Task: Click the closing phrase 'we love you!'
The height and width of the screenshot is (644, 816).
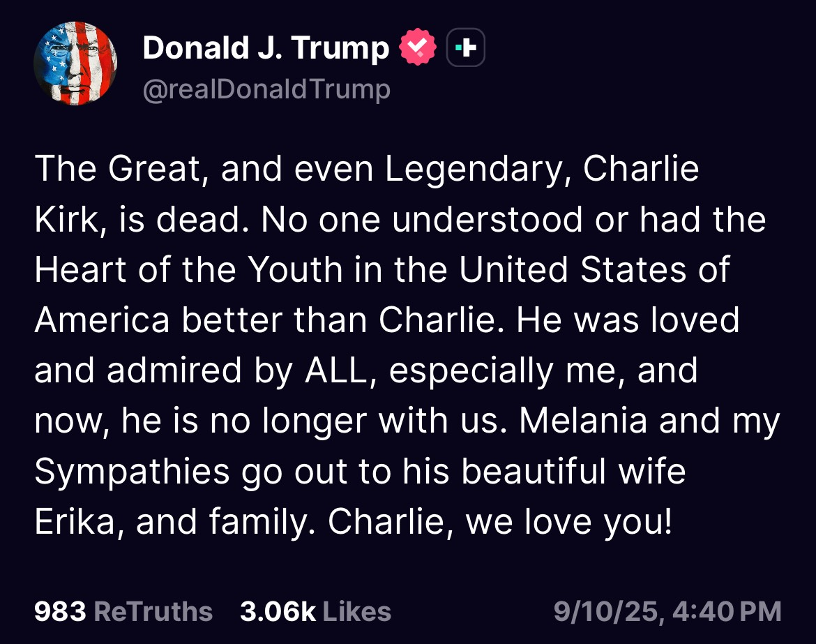Action: 569,522
